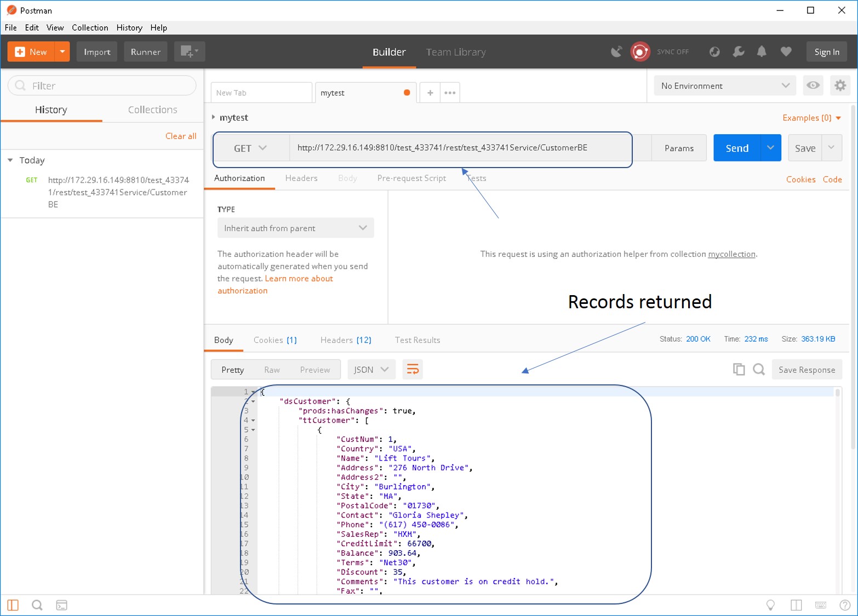Open the request Headers tab
Viewport: 858px width, 616px height.
pyautogui.click(x=301, y=178)
